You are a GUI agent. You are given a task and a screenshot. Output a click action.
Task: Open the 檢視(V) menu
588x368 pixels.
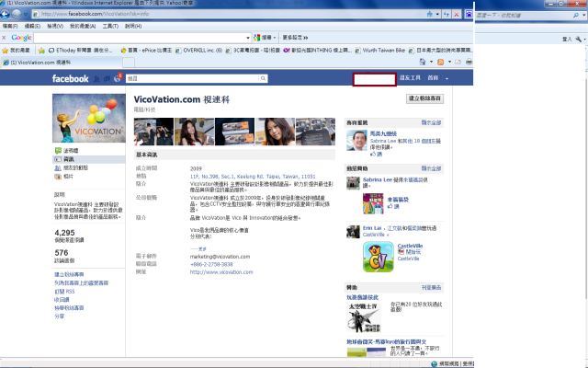click(55, 27)
